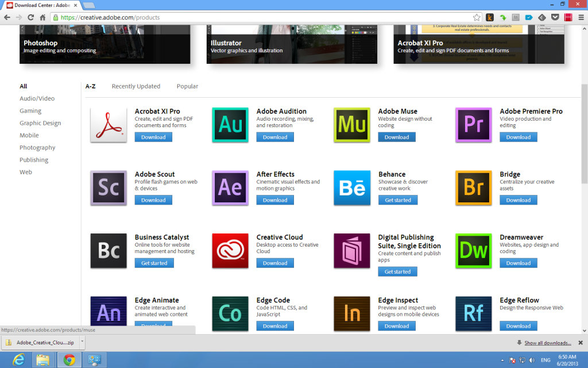Switch to the Recently Updated tab
588x368 pixels.
pos(136,86)
